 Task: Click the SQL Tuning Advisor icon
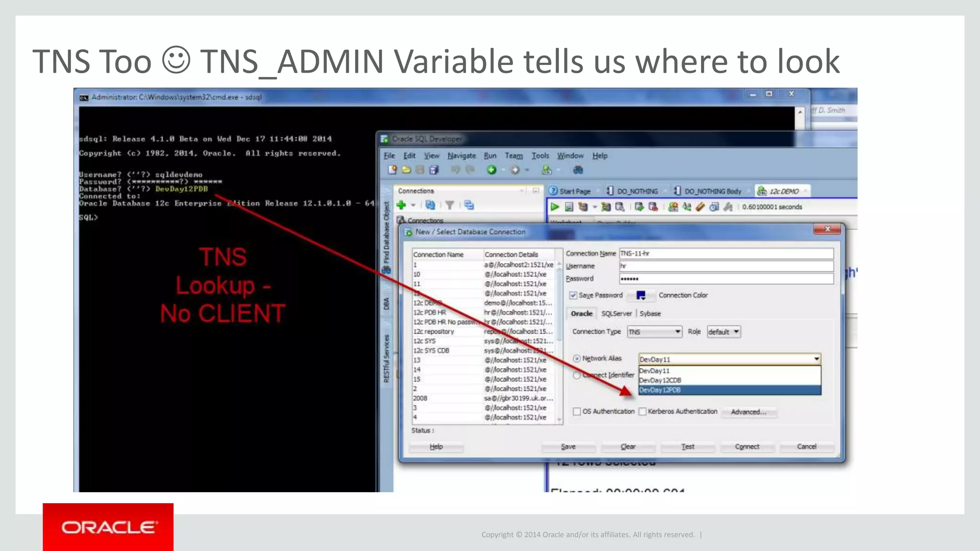point(620,207)
